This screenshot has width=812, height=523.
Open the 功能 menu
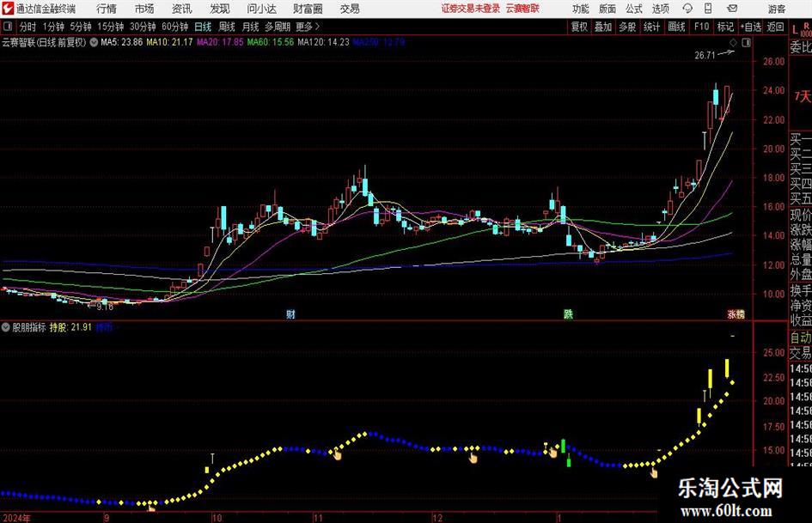(x=581, y=9)
